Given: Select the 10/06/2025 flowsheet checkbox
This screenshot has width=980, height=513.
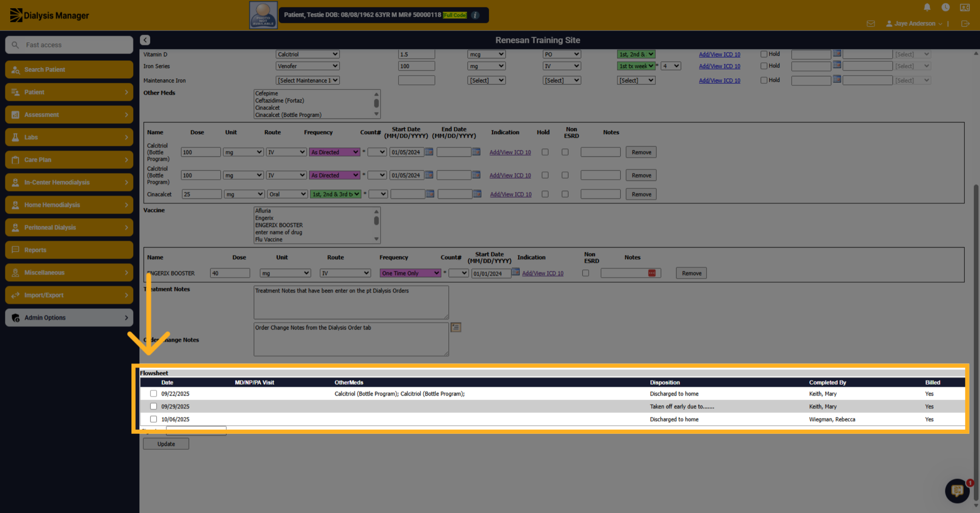Looking at the screenshot, I should (153, 419).
